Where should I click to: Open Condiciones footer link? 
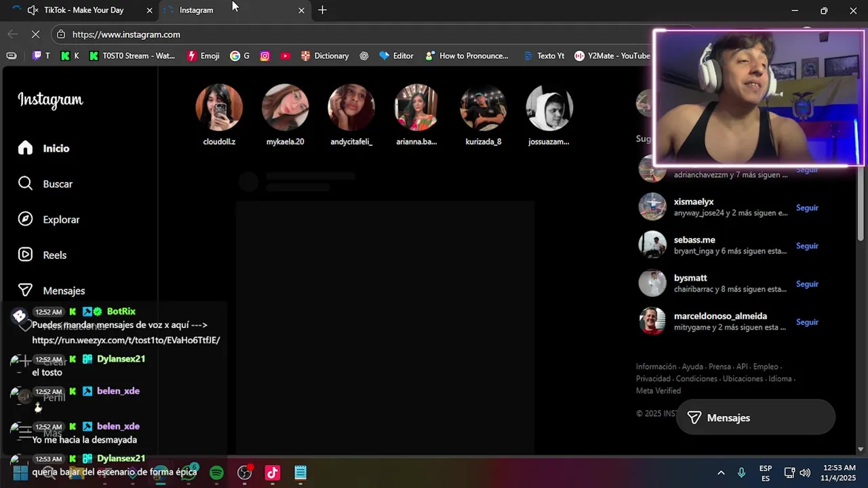696,379
